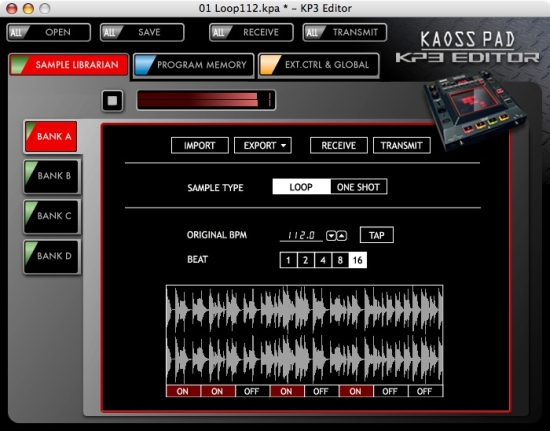Click the ALL badge on SAVE button

(x=110, y=33)
